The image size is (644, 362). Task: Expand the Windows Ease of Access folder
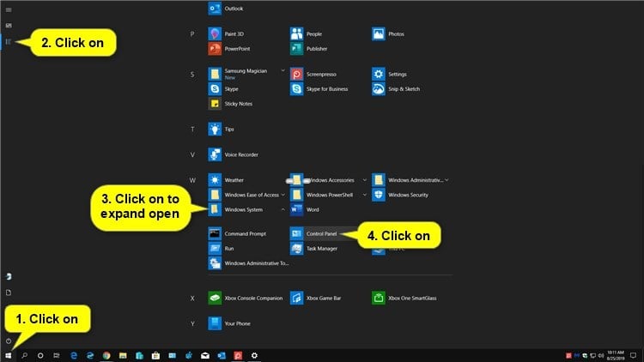click(x=283, y=195)
